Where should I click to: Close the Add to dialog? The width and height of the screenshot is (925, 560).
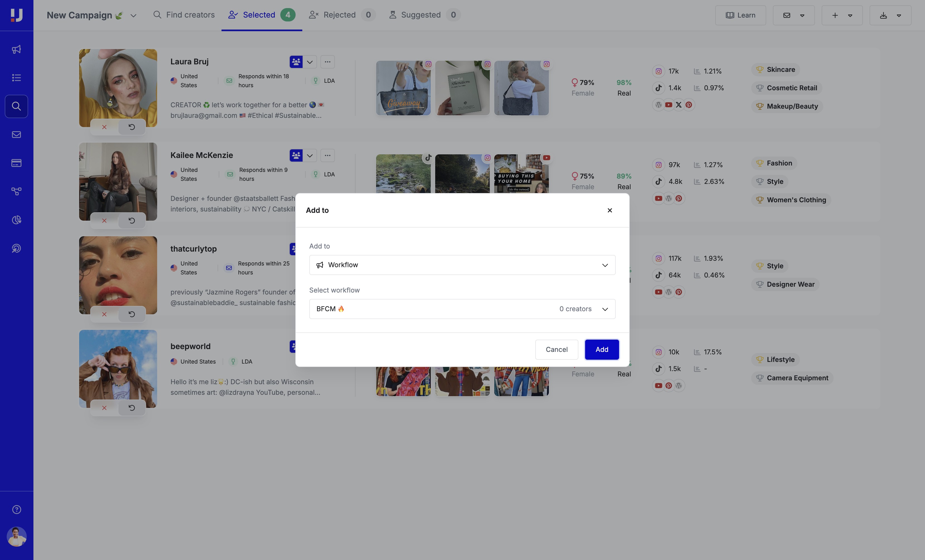610,210
